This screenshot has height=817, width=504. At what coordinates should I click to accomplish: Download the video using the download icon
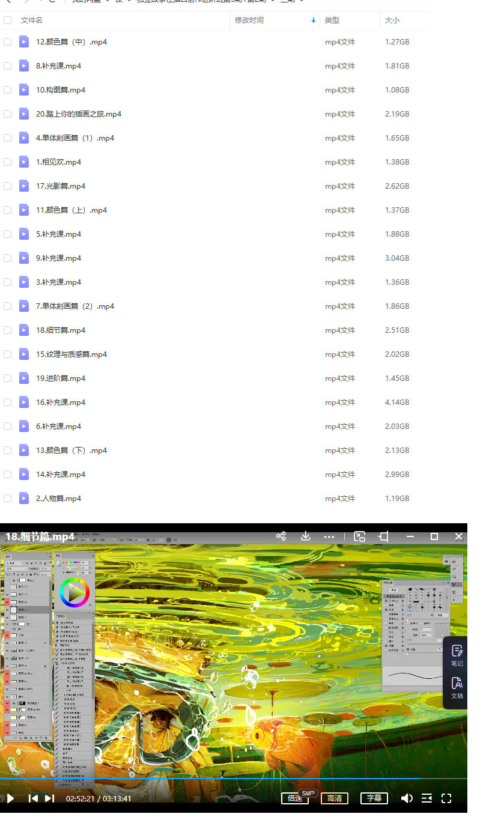[305, 536]
